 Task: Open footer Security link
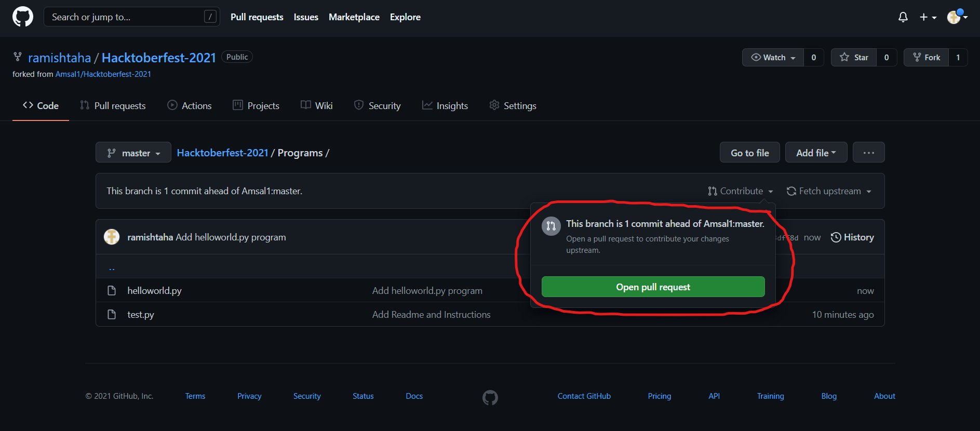pyautogui.click(x=307, y=396)
